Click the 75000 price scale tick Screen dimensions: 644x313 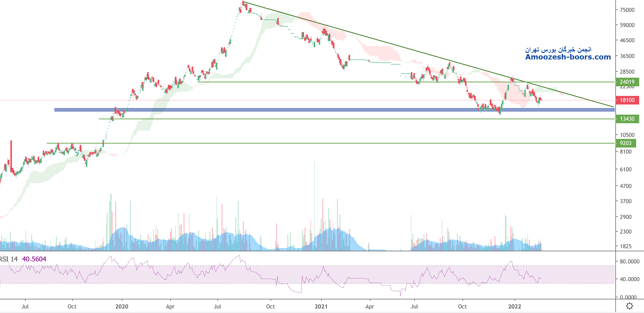tap(627, 10)
